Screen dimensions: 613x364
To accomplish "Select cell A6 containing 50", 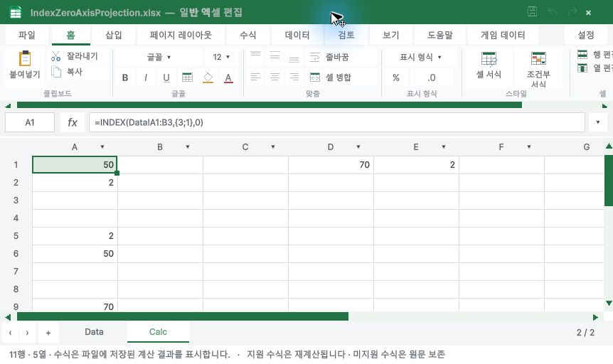I will coord(75,254).
